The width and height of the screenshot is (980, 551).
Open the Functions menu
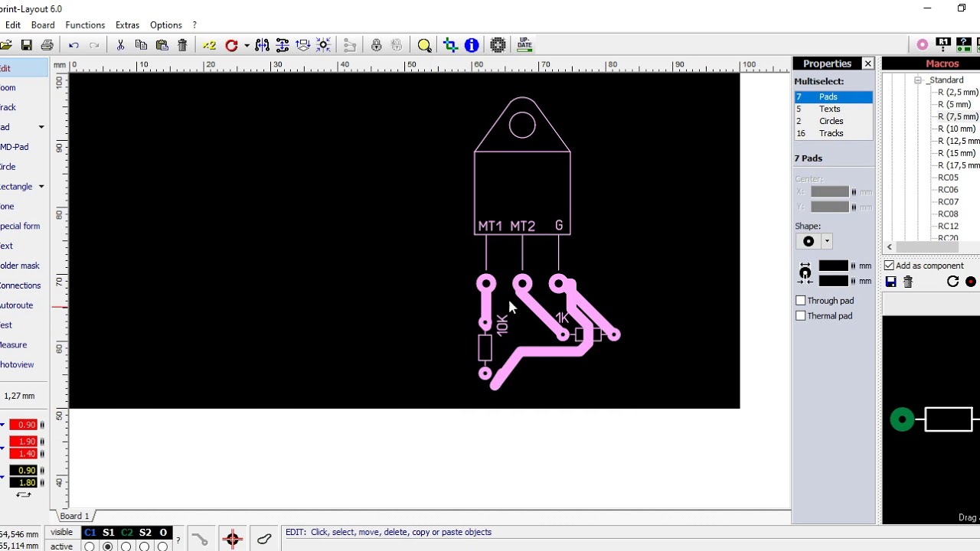(x=85, y=25)
